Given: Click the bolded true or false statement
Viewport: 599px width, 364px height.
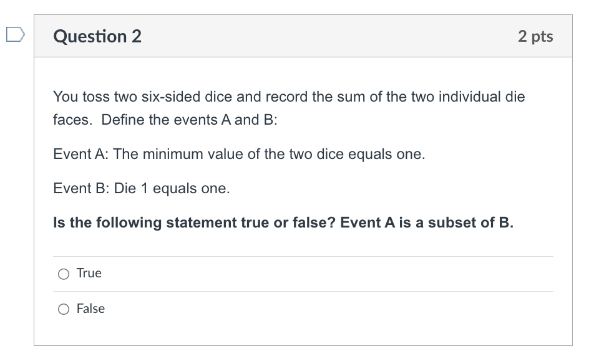Looking at the screenshot, I should pos(282,223).
